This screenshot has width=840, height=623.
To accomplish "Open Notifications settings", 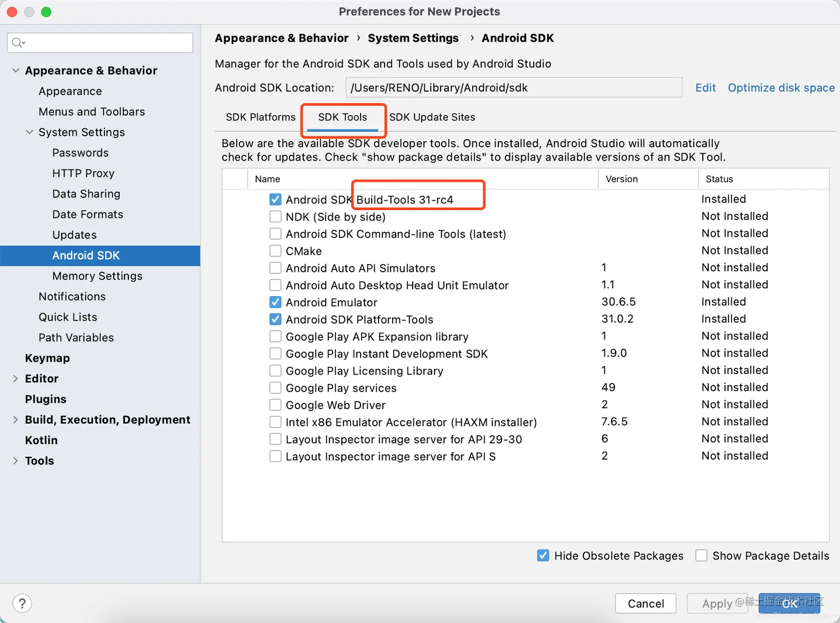I will click(72, 297).
